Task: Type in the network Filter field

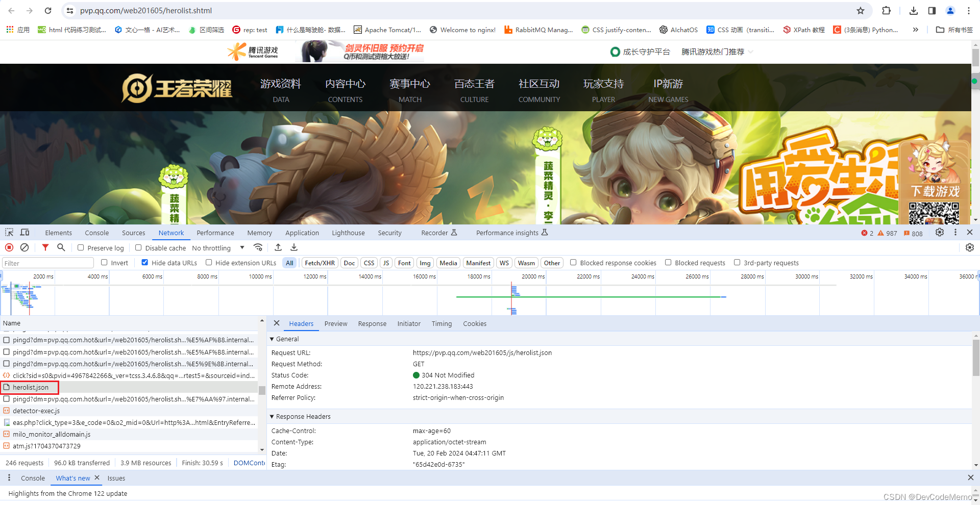Action: pos(48,263)
